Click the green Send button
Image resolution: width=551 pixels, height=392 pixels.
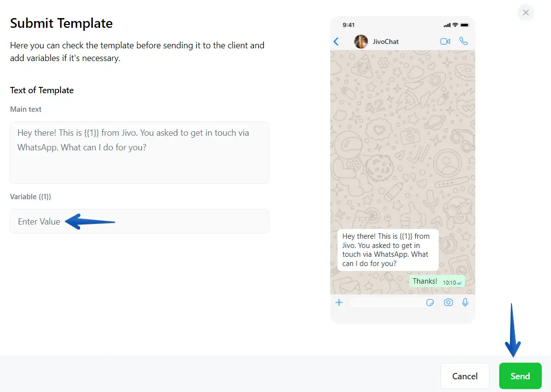[520, 376]
